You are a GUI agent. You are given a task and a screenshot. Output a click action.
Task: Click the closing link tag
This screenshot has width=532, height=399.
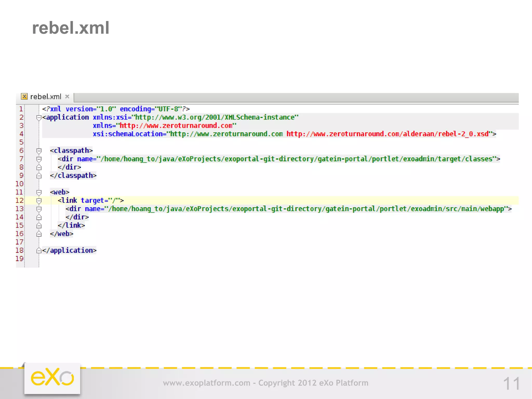(x=71, y=225)
